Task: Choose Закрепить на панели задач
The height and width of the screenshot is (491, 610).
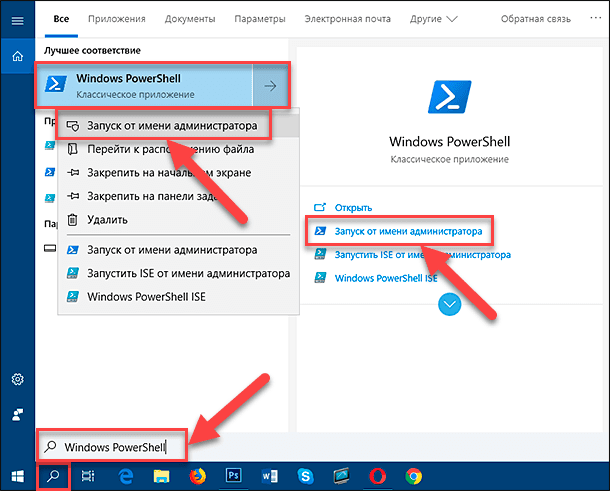Action: (x=179, y=196)
